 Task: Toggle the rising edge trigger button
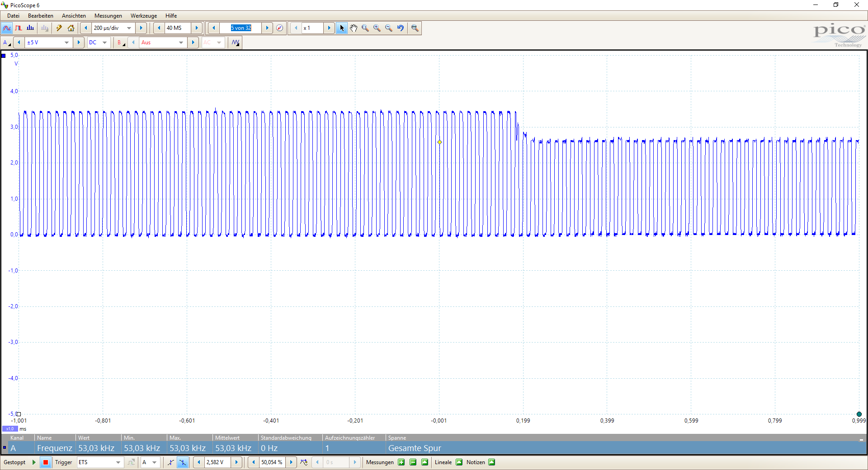171,462
